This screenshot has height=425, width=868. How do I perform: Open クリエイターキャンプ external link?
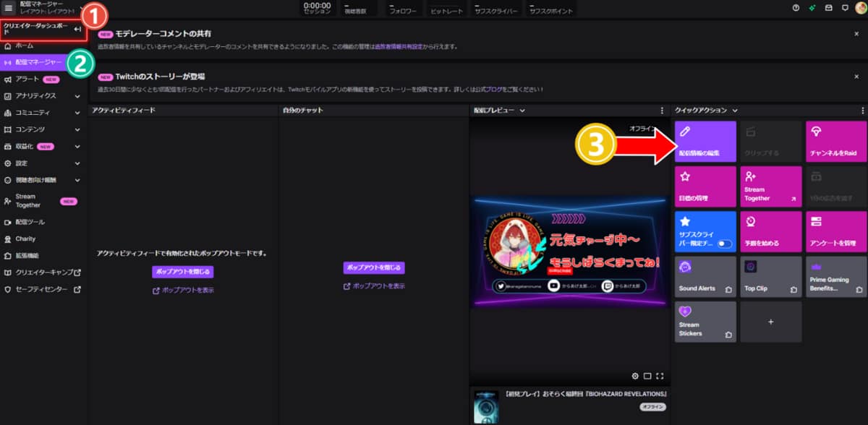click(x=43, y=272)
